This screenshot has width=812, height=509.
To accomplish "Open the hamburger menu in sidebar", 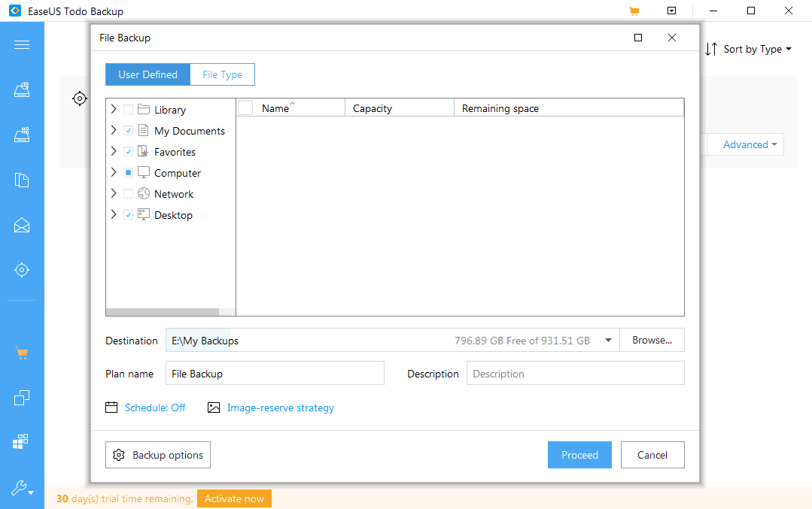I will [22, 44].
